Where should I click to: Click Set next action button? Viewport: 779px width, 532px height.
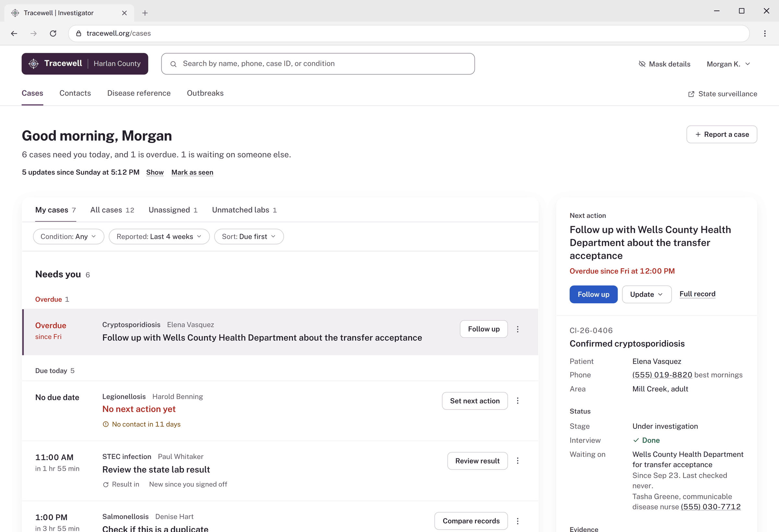tap(475, 401)
